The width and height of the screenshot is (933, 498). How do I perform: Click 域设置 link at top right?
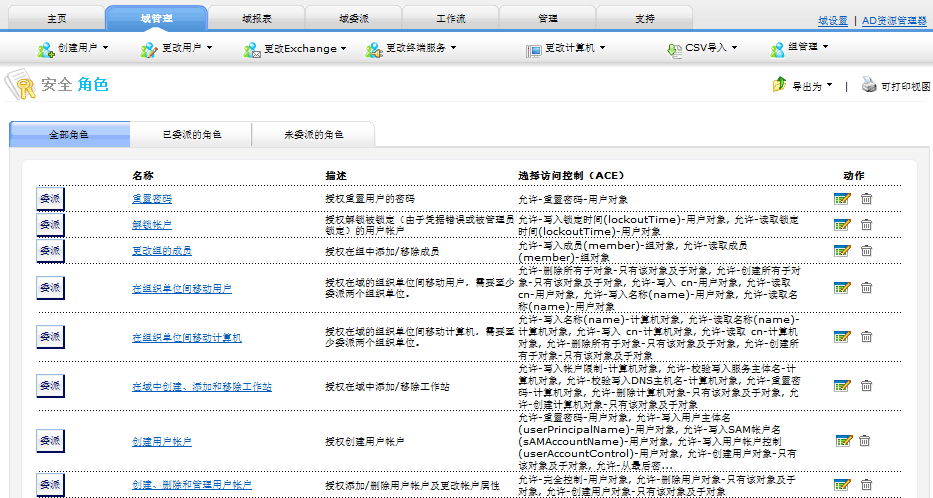click(832, 20)
